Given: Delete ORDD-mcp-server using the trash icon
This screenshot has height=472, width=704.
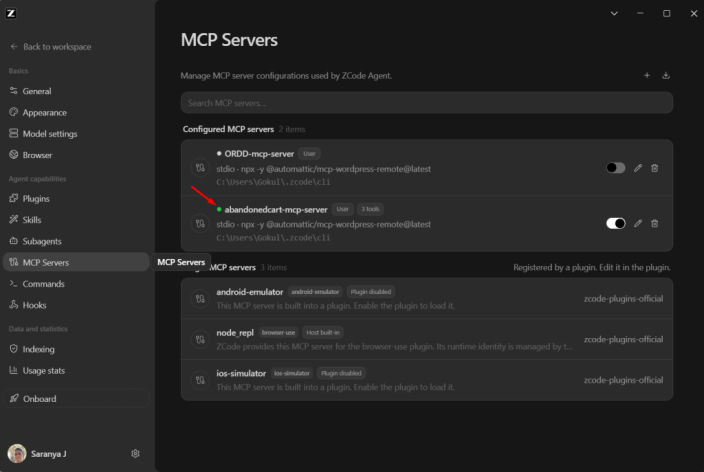Looking at the screenshot, I should 655,168.
